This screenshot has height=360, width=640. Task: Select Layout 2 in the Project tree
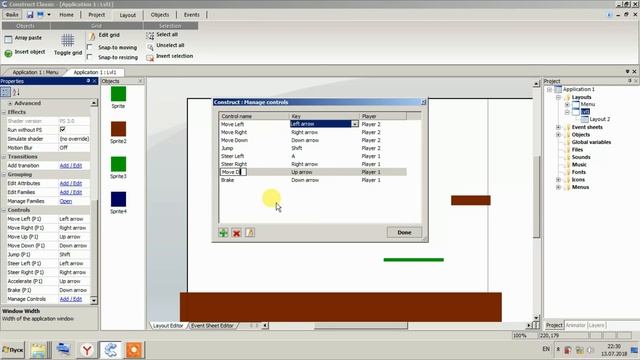click(x=600, y=119)
